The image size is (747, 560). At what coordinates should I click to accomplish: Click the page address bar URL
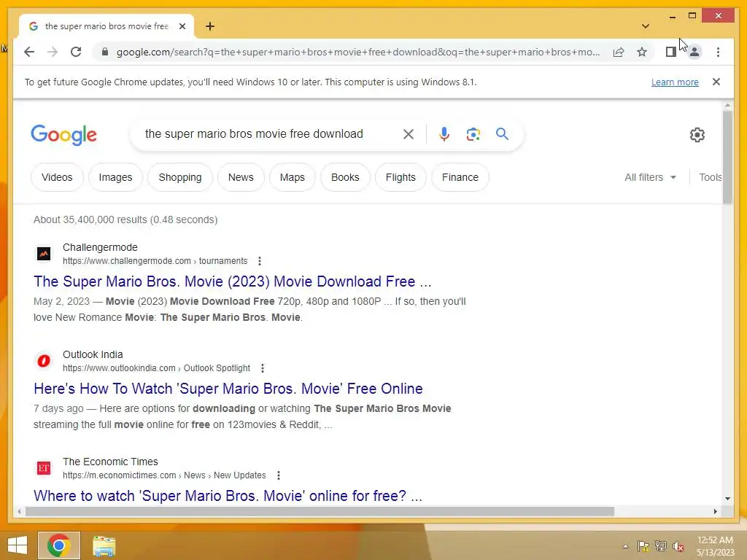[x=358, y=52]
